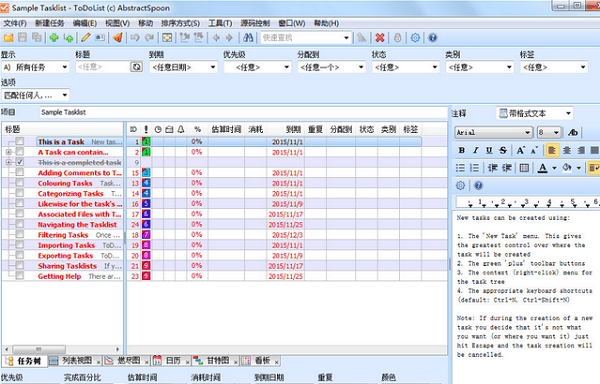Apply italic formatting in comments editor

pyautogui.click(x=476, y=150)
